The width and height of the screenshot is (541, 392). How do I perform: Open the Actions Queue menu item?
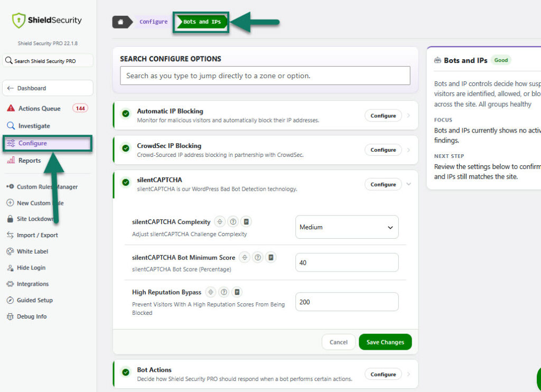click(48, 108)
